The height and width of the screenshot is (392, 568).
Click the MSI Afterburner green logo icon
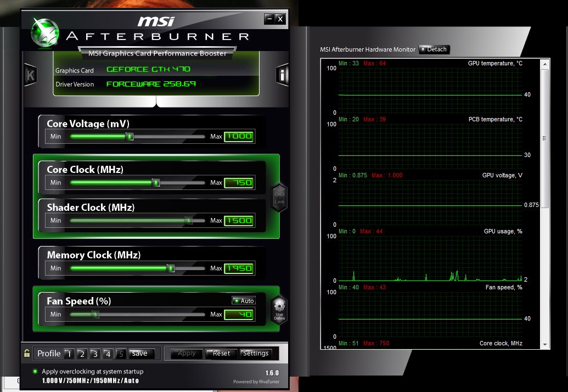(x=45, y=33)
